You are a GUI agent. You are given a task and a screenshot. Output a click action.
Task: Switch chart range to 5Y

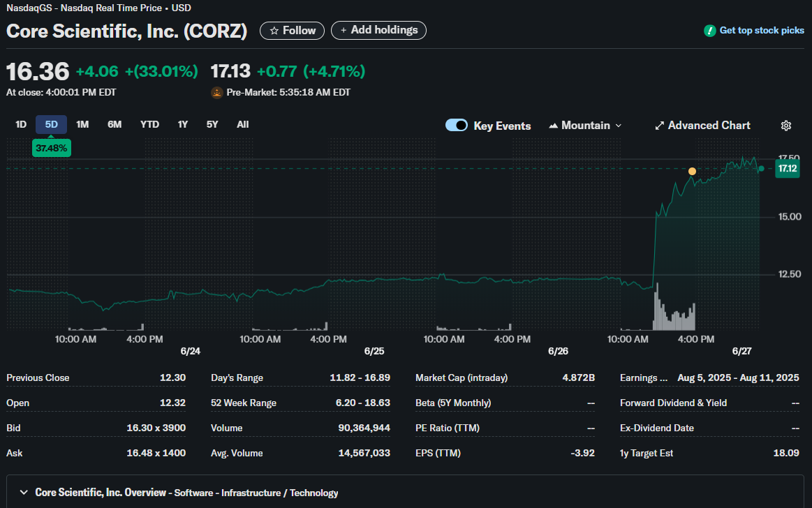coord(212,125)
